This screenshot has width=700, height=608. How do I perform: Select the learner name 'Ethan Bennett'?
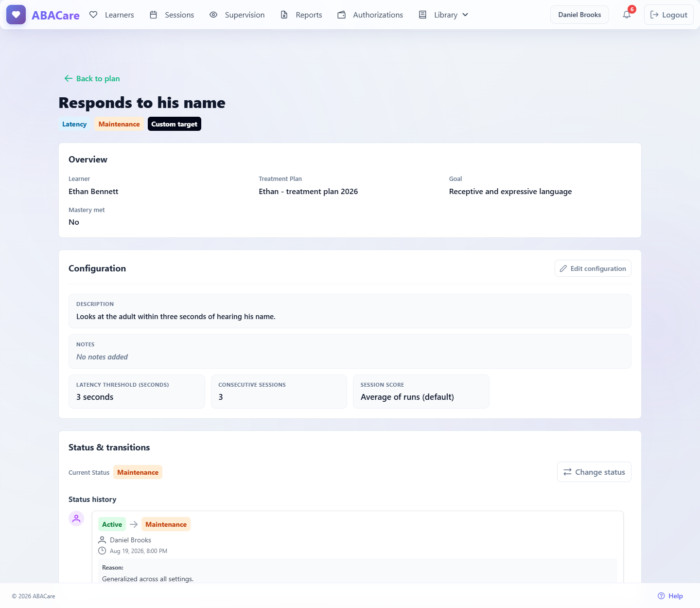(93, 192)
